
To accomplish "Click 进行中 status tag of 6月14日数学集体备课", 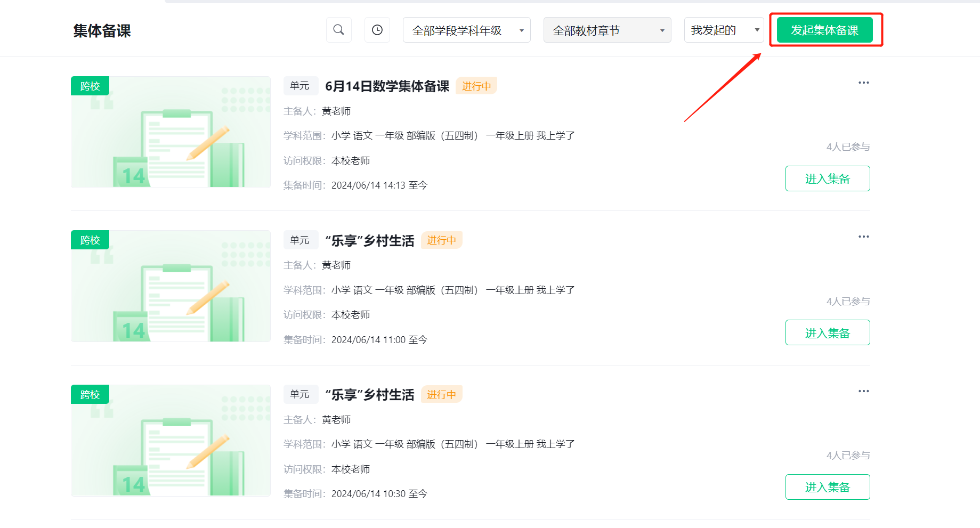I will [476, 86].
